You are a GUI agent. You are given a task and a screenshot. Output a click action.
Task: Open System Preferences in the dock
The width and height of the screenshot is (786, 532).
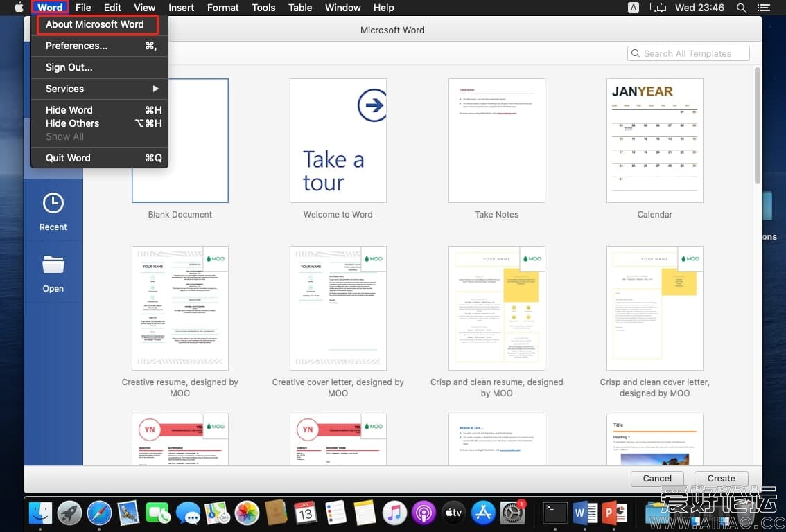click(x=513, y=513)
